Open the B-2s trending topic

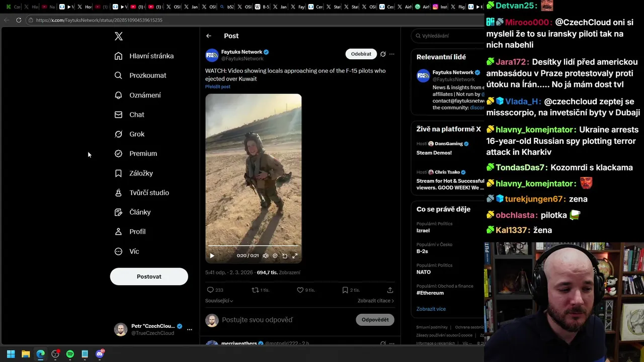(x=422, y=251)
